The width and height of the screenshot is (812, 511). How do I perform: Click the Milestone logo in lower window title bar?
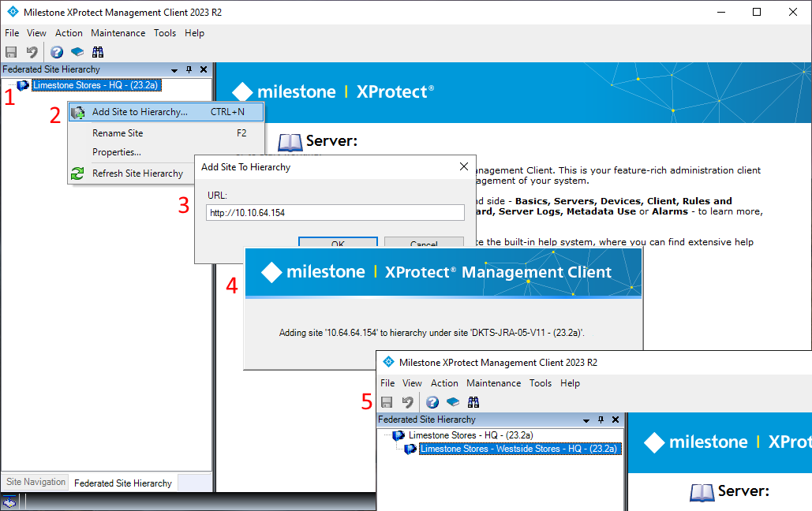tap(388, 363)
